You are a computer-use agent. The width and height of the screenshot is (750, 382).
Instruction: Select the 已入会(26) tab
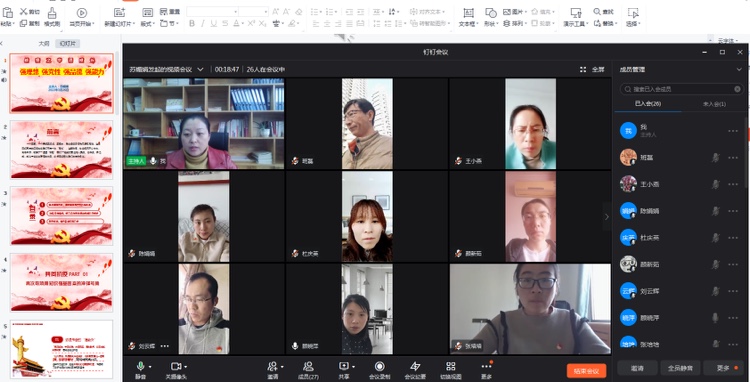(648, 104)
